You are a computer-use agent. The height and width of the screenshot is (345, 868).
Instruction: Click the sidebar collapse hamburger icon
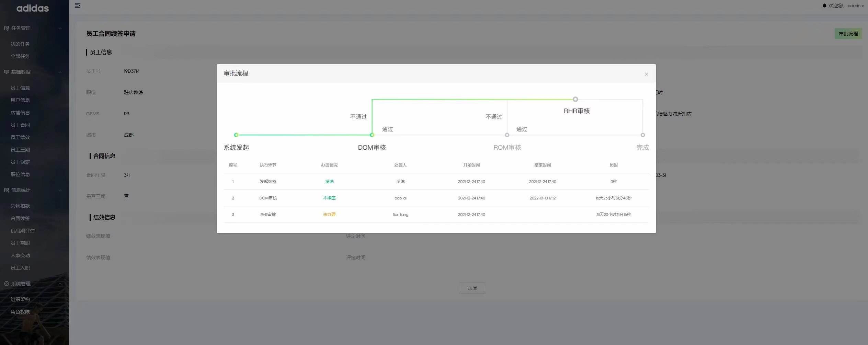[x=78, y=5]
